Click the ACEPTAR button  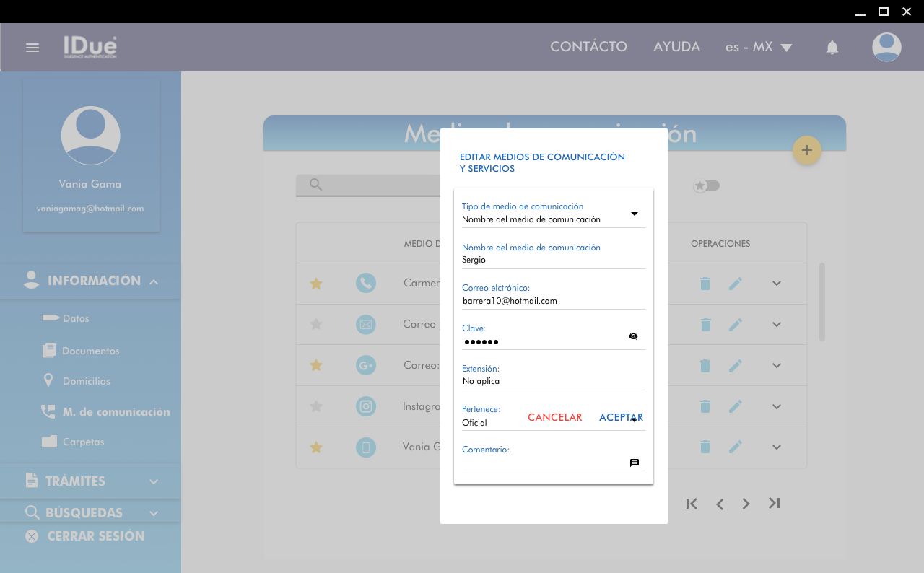pyautogui.click(x=621, y=418)
